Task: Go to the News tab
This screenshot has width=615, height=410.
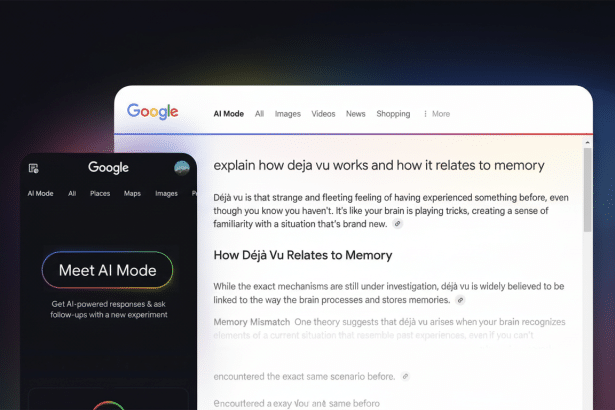Action: click(355, 114)
